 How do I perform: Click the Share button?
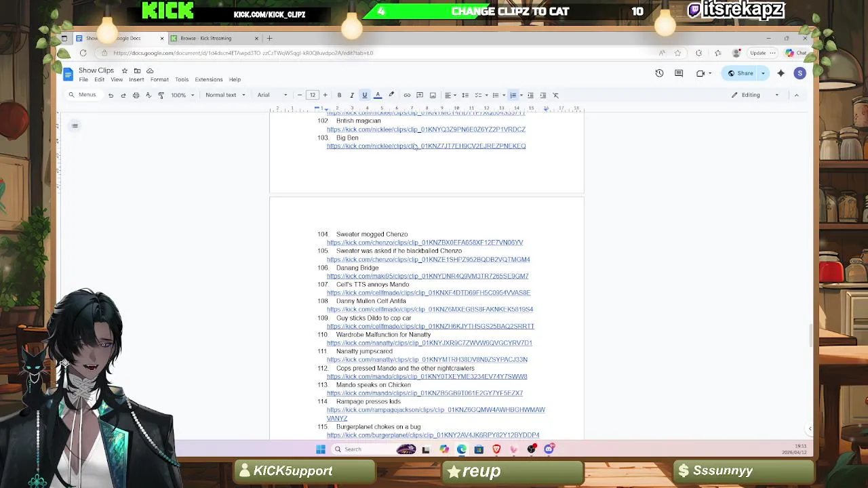[x=741, y=73]
